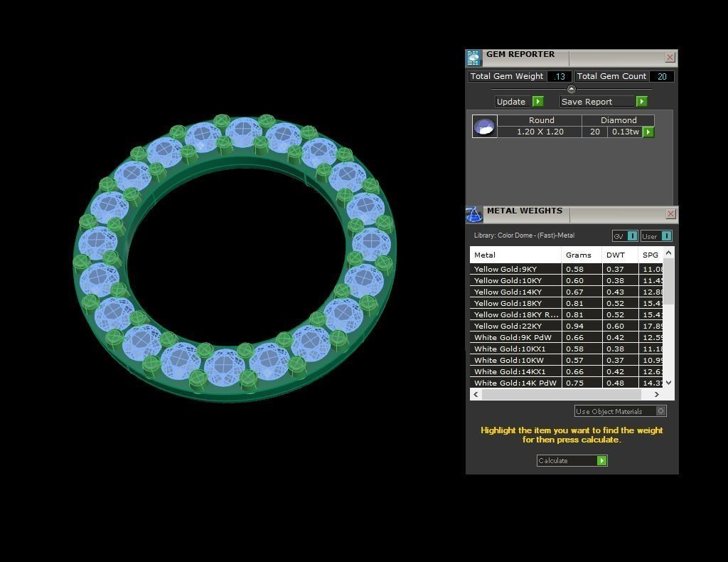Select the Yellow Gold:14KY row
The width and height of the screenshot is (728, 562).
[567, 292]
